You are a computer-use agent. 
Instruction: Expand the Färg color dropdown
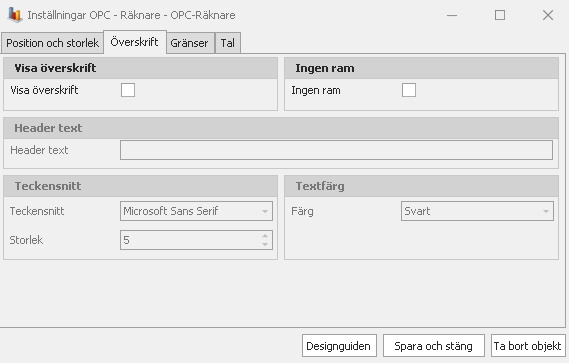477,211
